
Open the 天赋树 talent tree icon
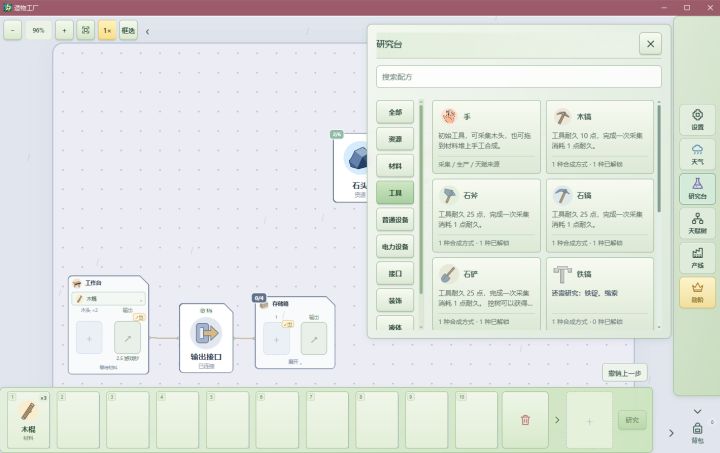coord(697,224)
